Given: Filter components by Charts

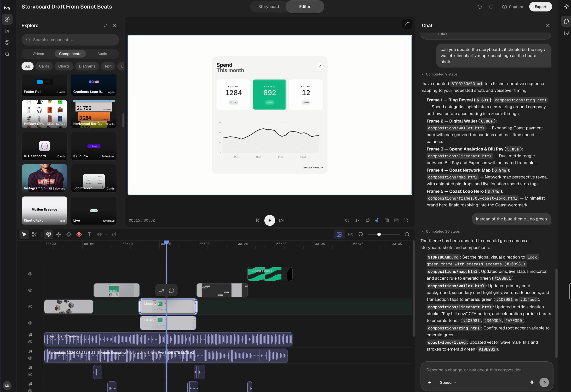Looking at the screenshot, I should (64, 66).
